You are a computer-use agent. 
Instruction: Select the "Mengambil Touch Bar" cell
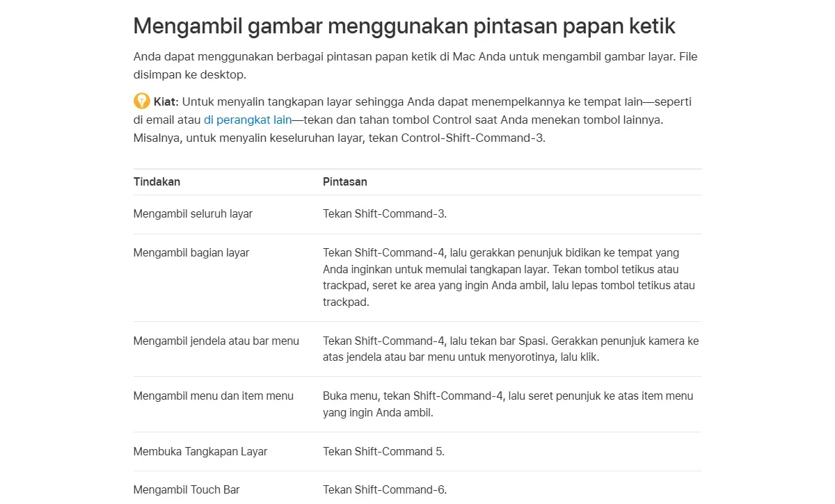pos(186,490)
